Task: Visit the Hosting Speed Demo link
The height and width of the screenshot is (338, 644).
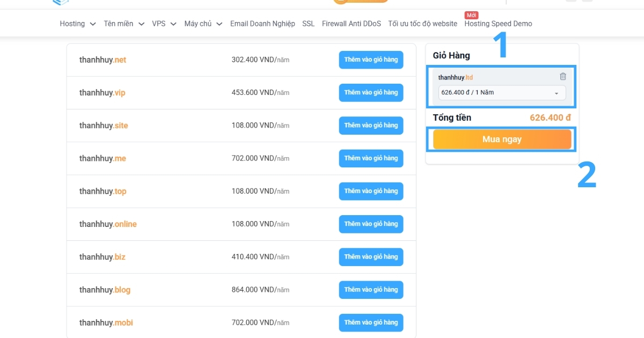Action: click(498, 24)
